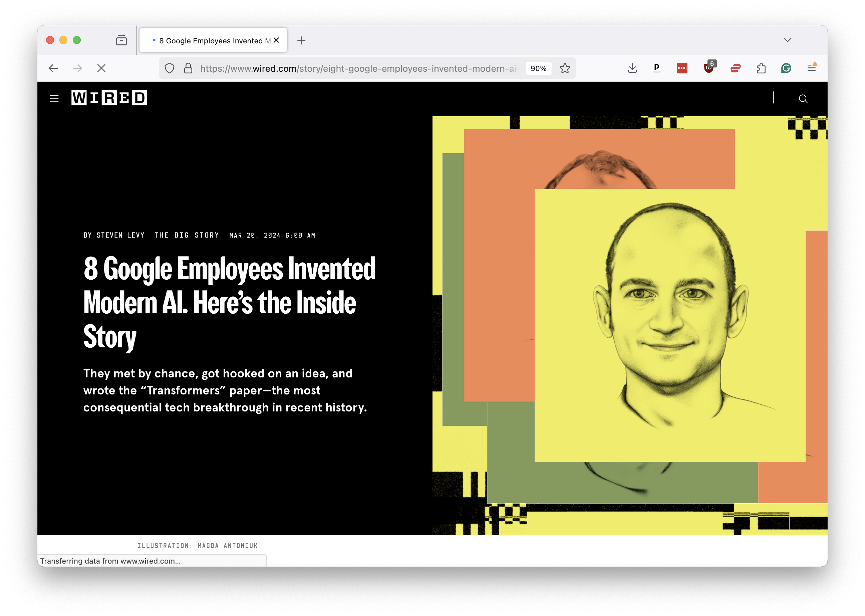Open a new tab with the plus button
The height and width of the screenshot is (616, 865).
(x=301, y=41)
